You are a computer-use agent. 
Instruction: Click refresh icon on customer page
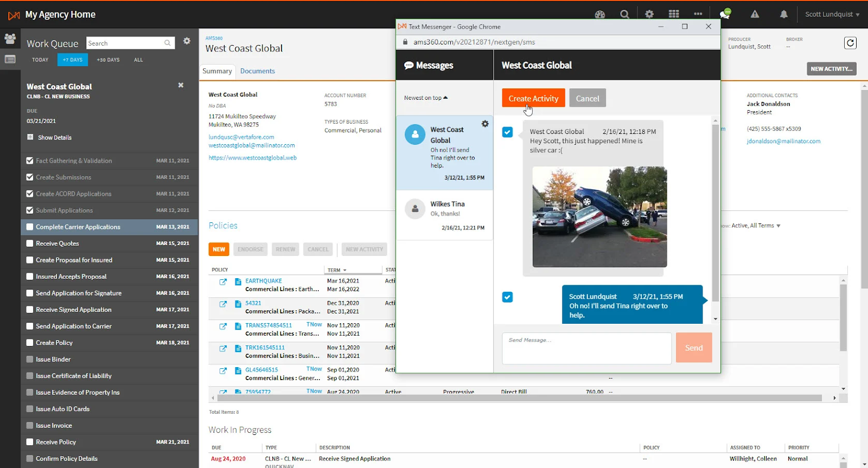point(850,43)
